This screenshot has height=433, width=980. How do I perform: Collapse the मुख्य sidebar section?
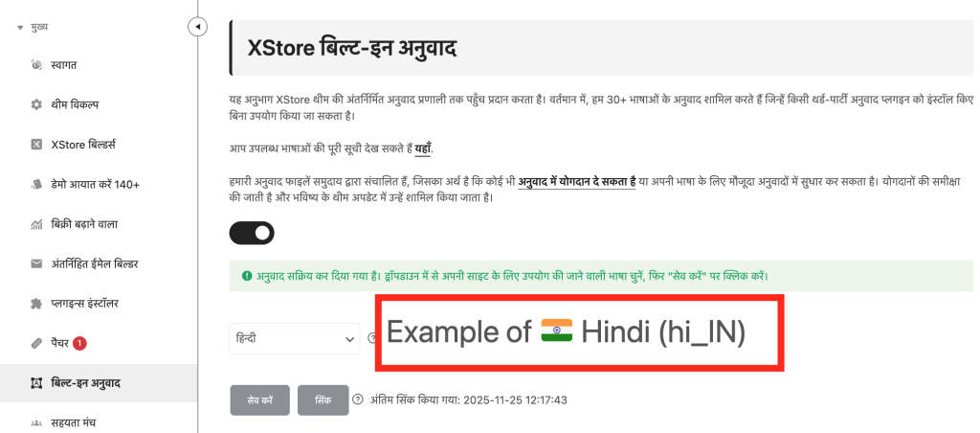click(x=20, y=27)
